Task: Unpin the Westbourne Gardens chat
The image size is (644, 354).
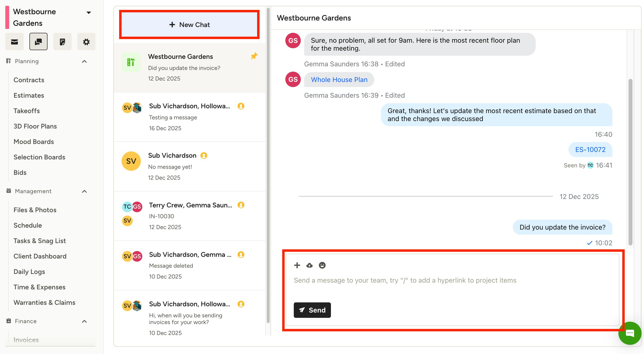Action: click(254, 56)
